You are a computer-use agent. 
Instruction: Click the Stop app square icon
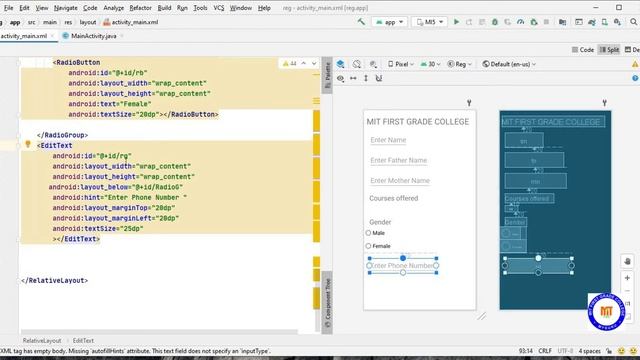pos(546,22)
